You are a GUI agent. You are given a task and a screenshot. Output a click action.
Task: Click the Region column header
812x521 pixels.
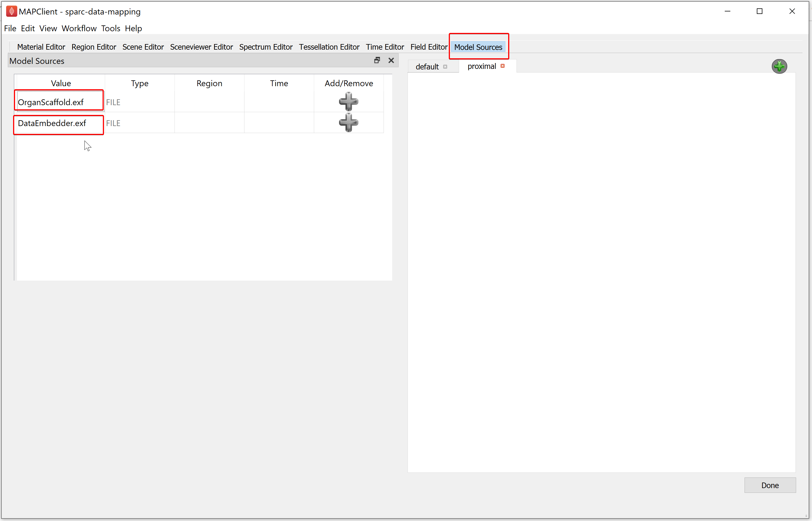pos(209,83)
